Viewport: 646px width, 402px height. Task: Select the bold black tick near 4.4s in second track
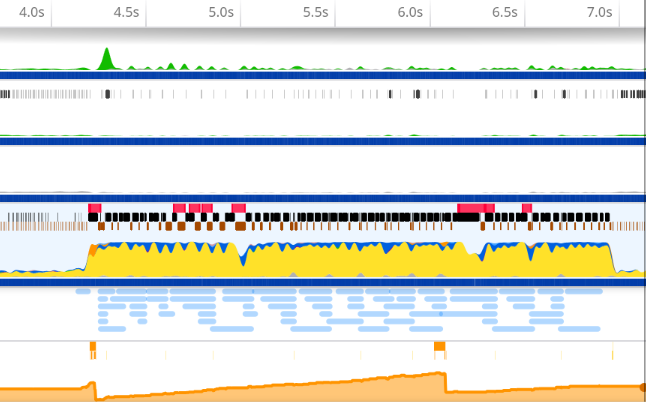[x=107, y=94]
